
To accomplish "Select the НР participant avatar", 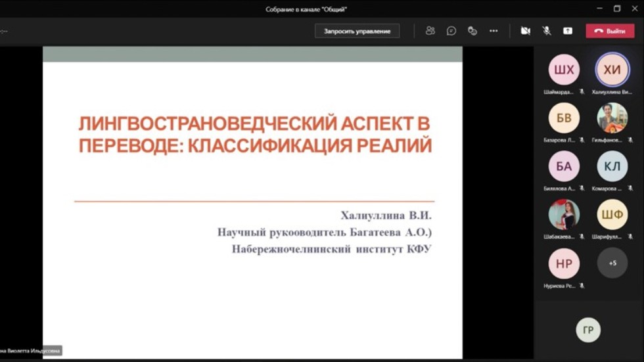I will pos(564,263).
